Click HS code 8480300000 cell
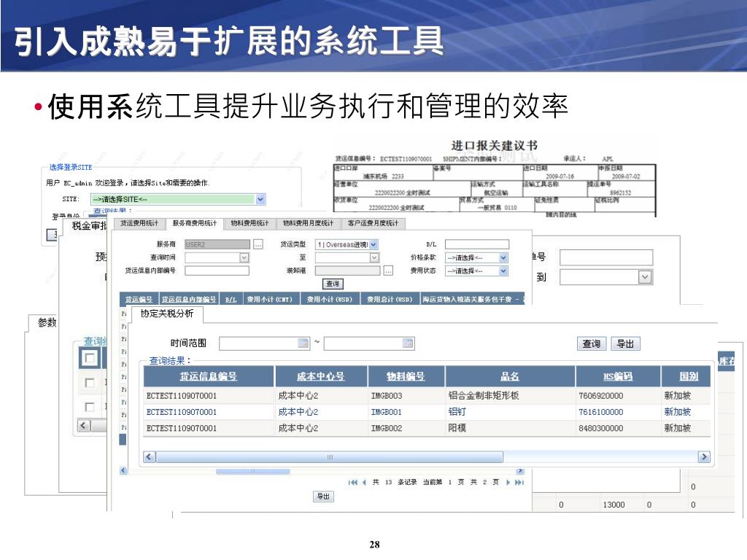The image size is (747, 560). pyautogui.click(x=601, y=428)
